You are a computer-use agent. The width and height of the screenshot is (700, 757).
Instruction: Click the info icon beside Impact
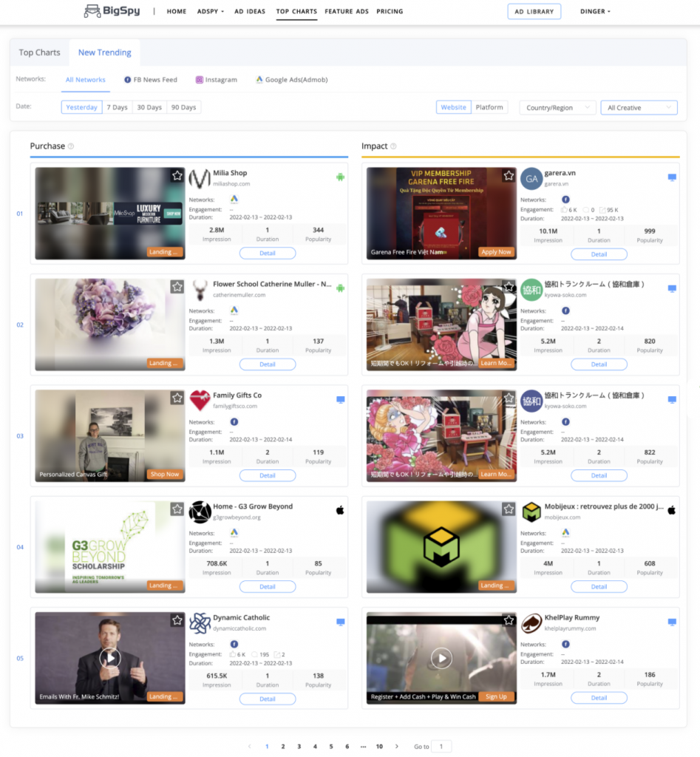[x=393, y=146]
